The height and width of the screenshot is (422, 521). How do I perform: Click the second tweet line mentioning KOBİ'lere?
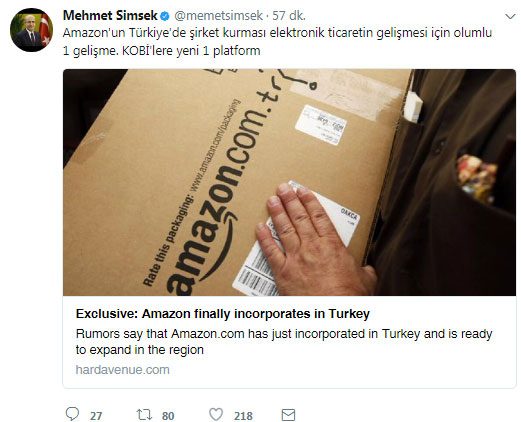pyautogui.click(x=162, y=51)
